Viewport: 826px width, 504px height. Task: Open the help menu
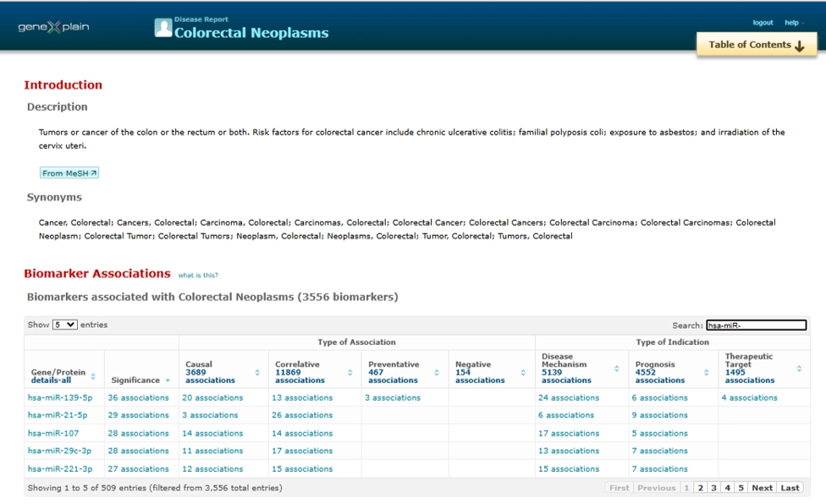[792, 23]
